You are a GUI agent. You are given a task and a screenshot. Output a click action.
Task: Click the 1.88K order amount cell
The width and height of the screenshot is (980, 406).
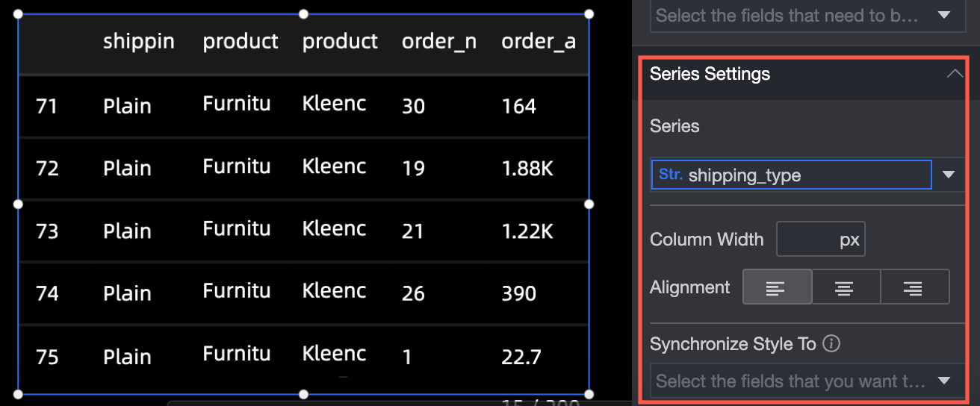[x=527, y=169]
